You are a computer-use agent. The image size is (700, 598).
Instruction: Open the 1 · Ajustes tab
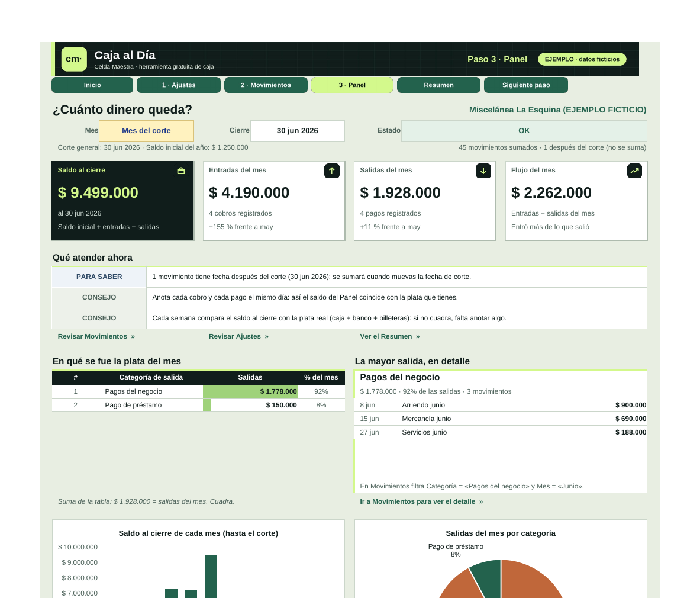point(179,85)
